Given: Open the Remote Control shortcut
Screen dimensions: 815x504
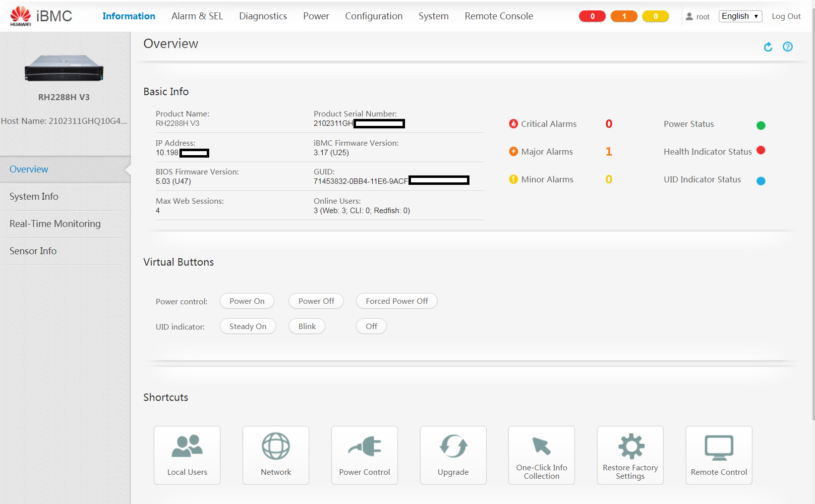Looking at the screenshot, I should 719,455.
